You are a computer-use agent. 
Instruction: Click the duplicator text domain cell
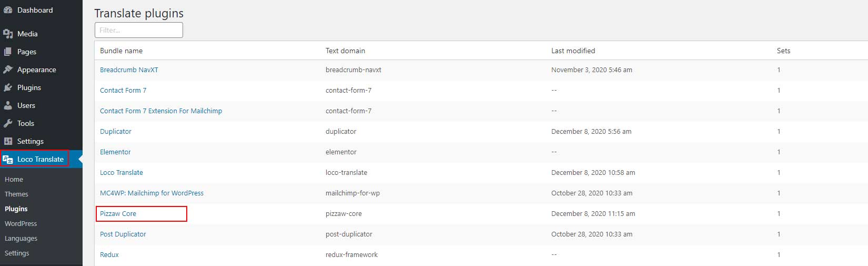point(341,132)
